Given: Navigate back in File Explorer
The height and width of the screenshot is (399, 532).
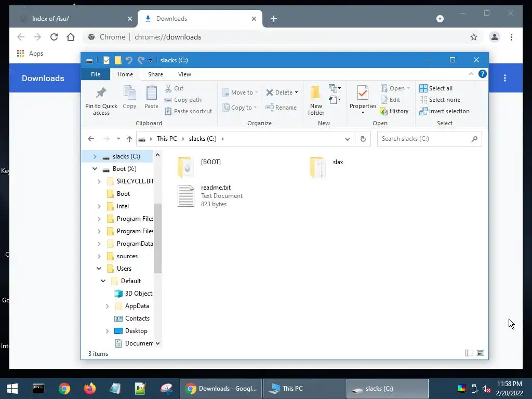Looking at the screenshot, I should [90, 139].
